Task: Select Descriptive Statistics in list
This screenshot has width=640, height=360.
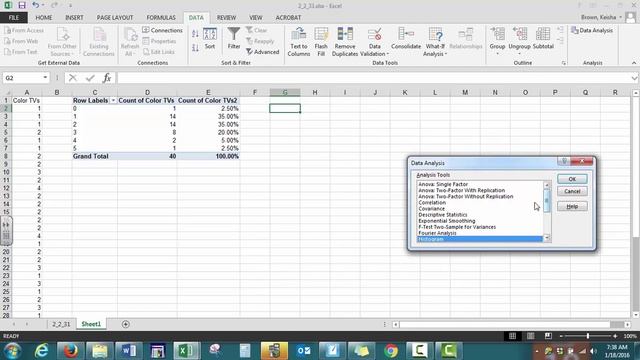Action: 443,215
